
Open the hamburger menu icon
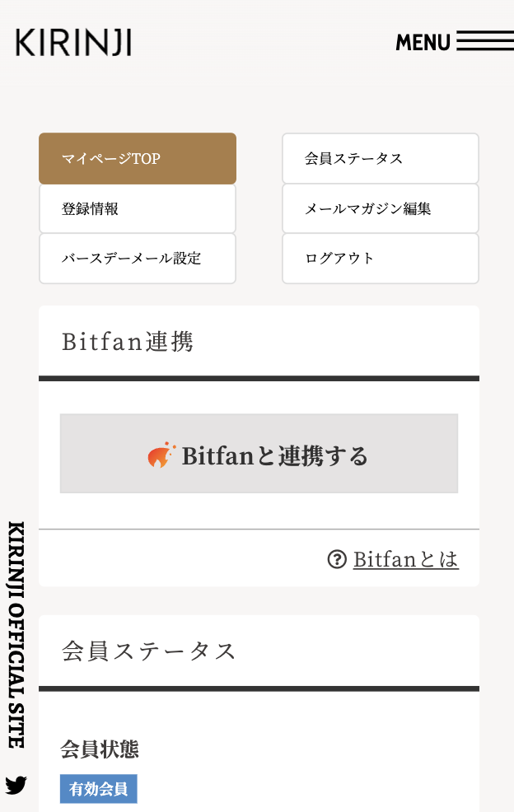click(485, 41)
